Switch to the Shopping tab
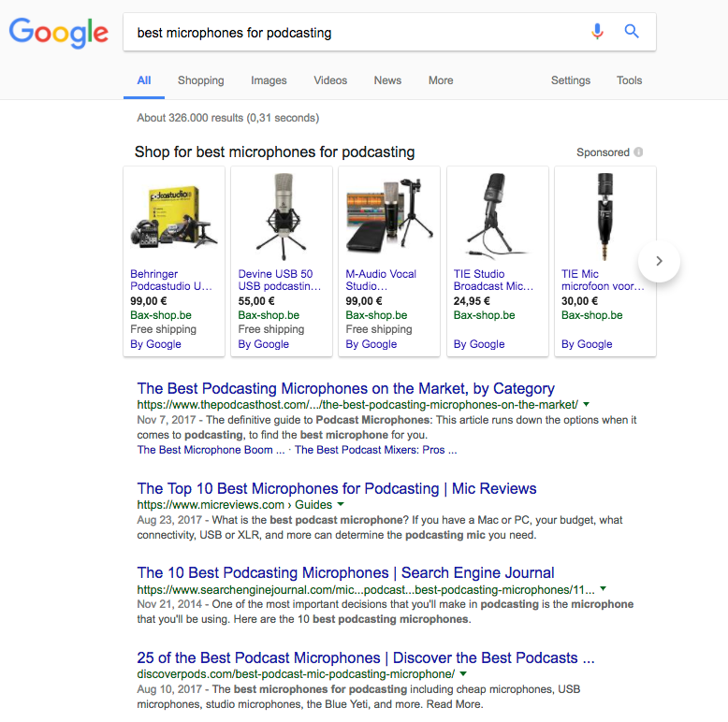 [200, 80]
